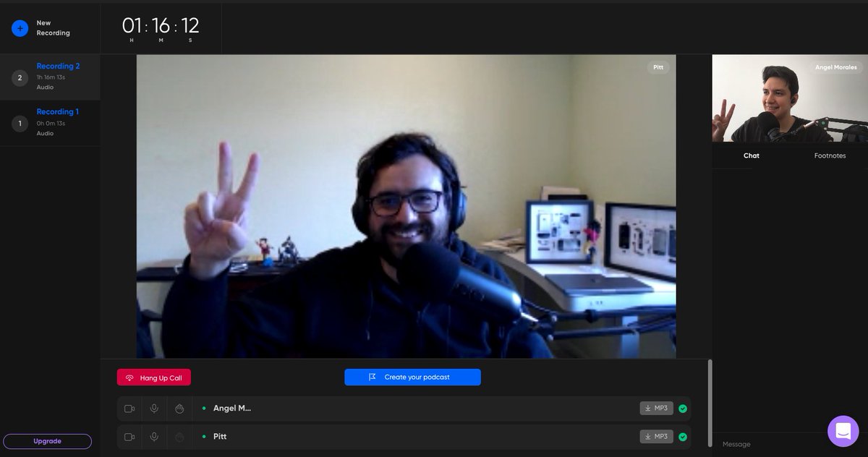Toggle camera icon in Pitt row

tap(129, 437)
